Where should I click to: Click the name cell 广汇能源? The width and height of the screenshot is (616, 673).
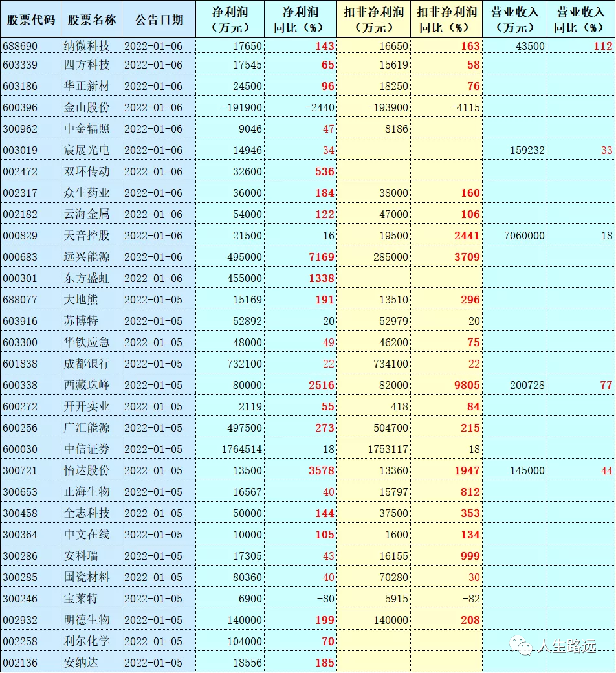click(91, 428)
